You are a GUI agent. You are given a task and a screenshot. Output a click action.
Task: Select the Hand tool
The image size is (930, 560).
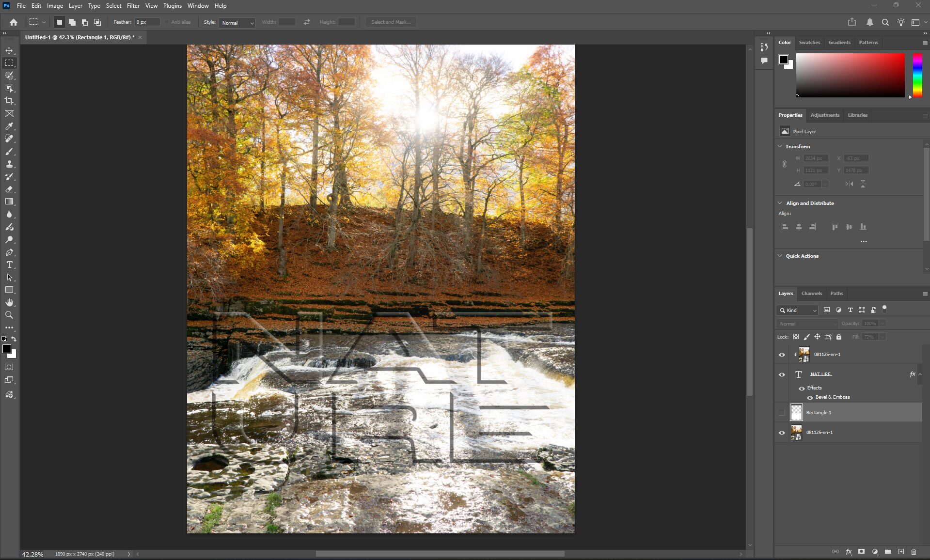(x=9, y=302)
